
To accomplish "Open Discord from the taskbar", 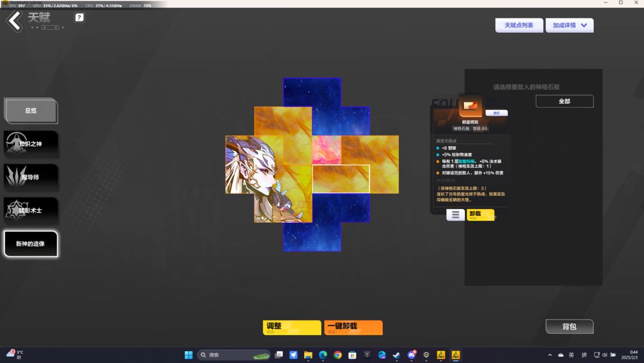I will pyautogui.click(x=411, y=355).
